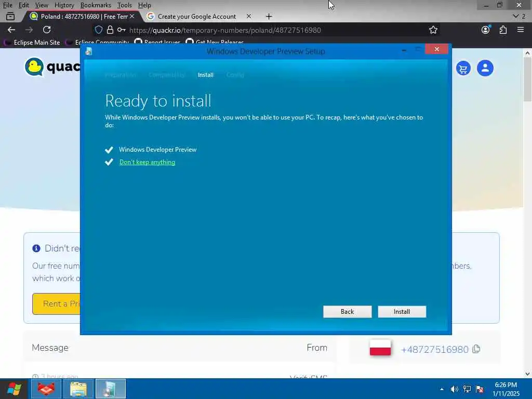This screenshot has height=399, width=532.
Task: Minimize the Windows Developer Preview Setup window
Action: pyautogui.click(x=404, y=50)
